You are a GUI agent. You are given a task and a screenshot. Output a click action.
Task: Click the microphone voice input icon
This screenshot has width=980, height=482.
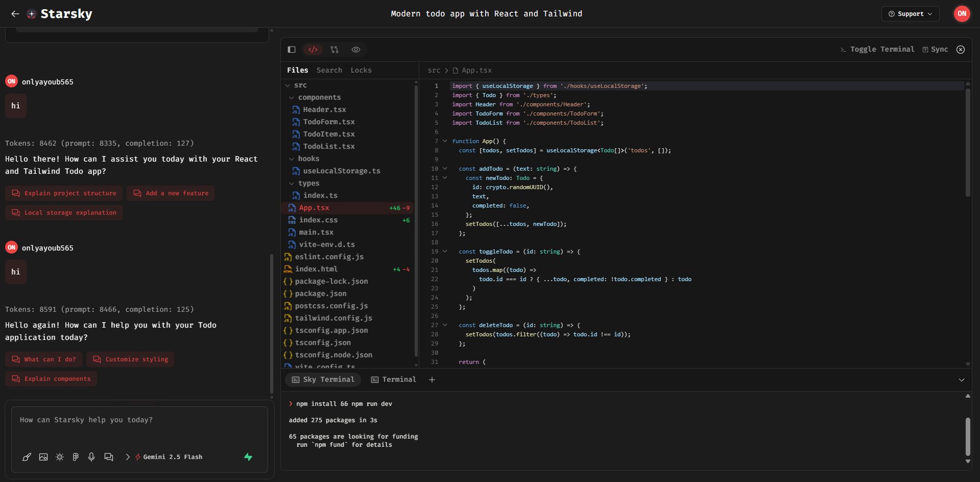[x=91, y=457]
